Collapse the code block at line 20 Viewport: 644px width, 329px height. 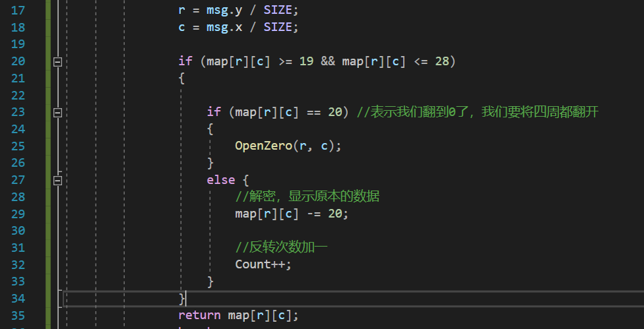[x=57, y=61]
